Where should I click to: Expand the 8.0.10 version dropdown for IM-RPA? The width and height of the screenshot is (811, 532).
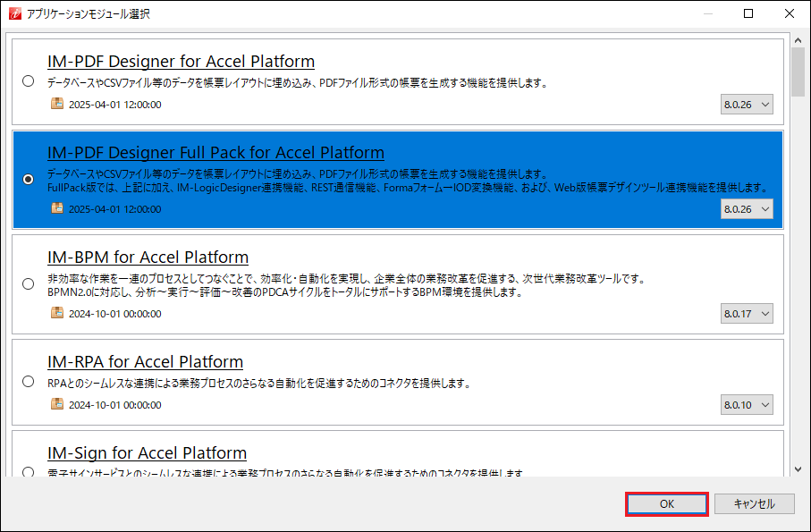(x=747, y=405)
